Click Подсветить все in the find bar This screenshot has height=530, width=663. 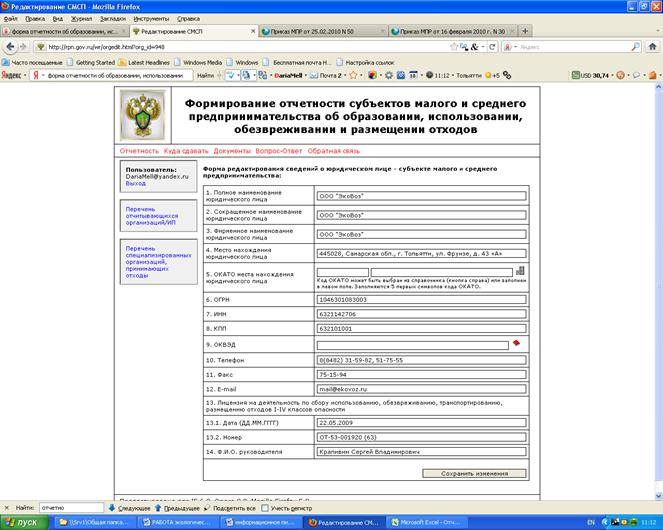230,508
